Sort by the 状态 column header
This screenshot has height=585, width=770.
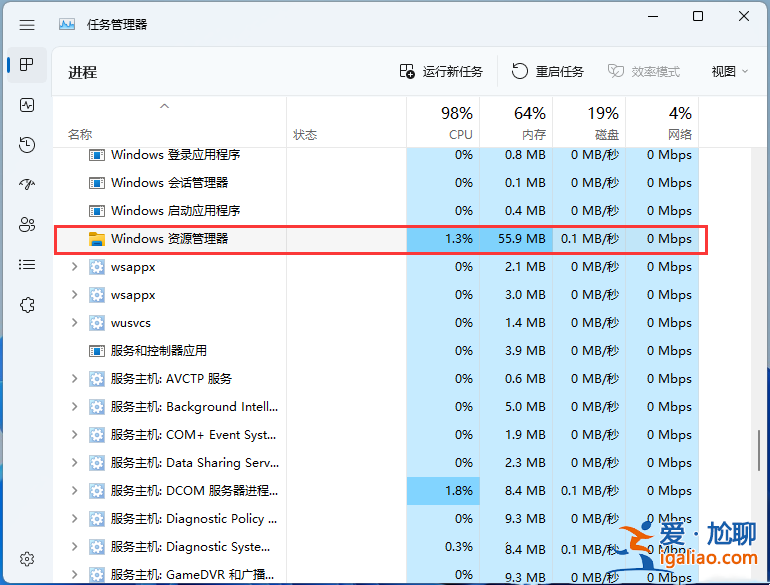[x=347, y=123]
